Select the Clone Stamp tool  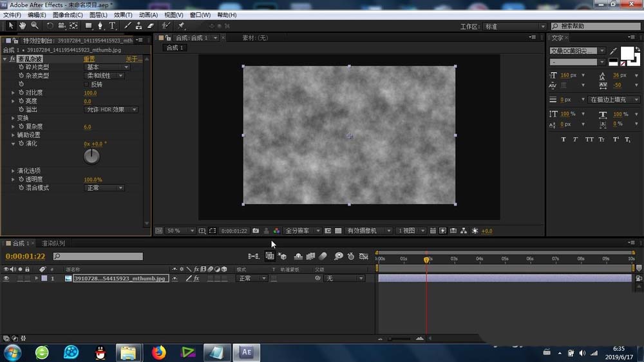(138, 26)
